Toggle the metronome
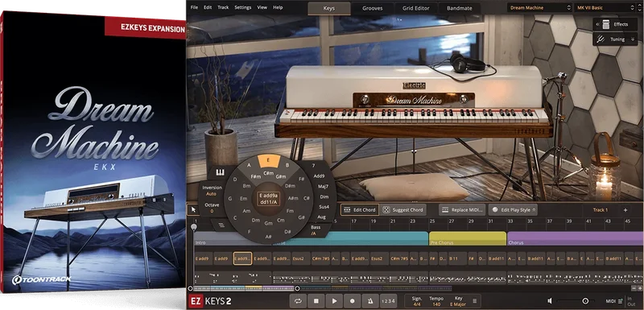Viewport: 644px width, 310px height. pos(370,301)
